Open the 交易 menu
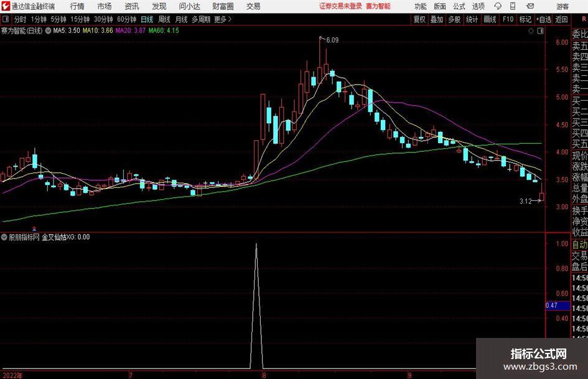 [253, 6]
